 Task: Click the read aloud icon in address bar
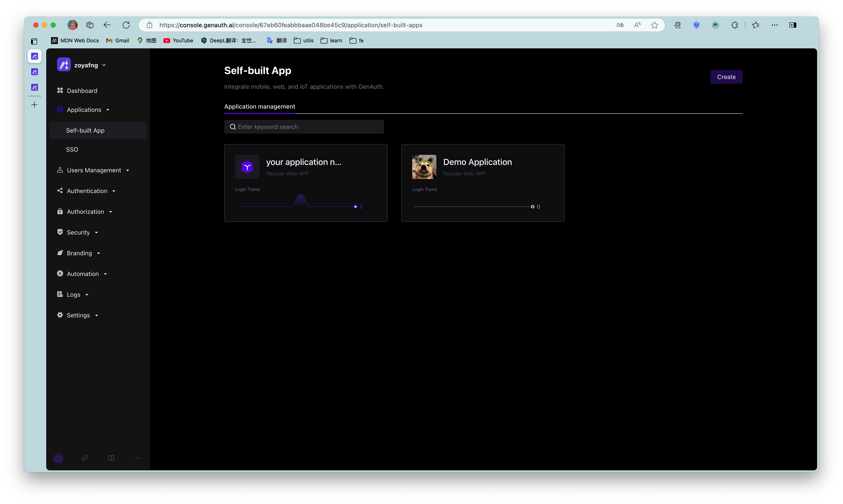(x=637, y=25)
